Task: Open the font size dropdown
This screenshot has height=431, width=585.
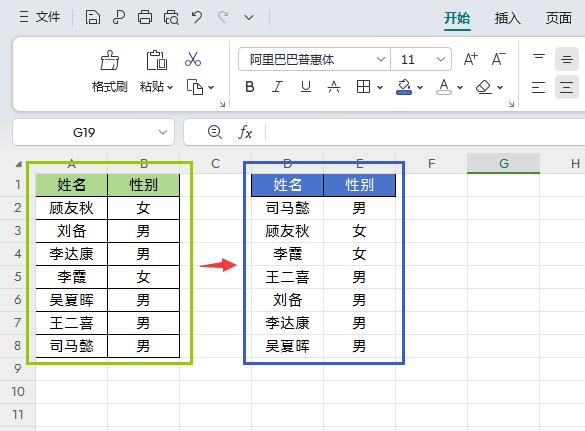Action: (441, 59)
